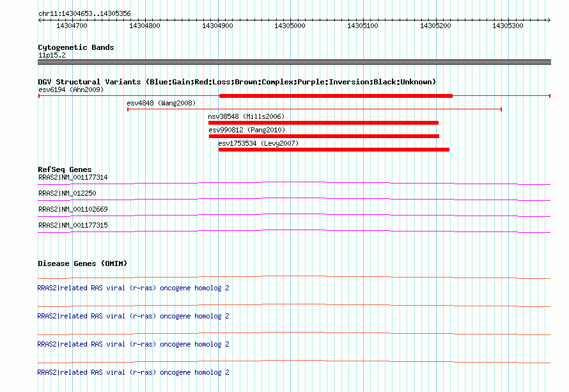Select the DGV Structural Variants track title
The height and width of the screenshot is (392, 569).
(237, 82)
